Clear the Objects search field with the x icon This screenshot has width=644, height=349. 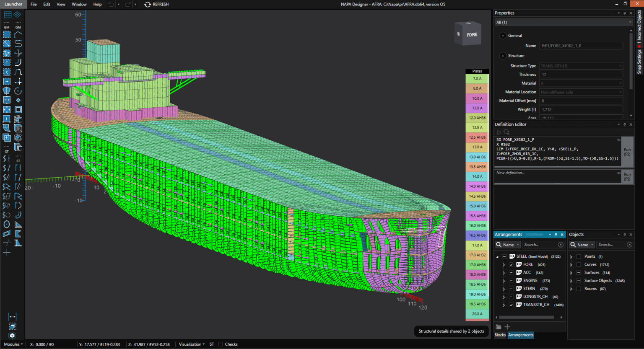click(629, 245)
